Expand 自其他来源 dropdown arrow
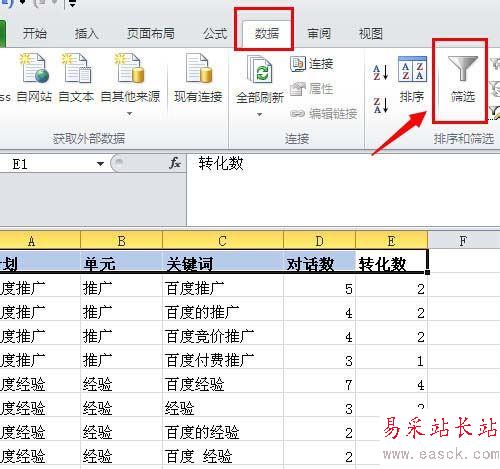This screenshot has height=469, width=500. point(130,114)
